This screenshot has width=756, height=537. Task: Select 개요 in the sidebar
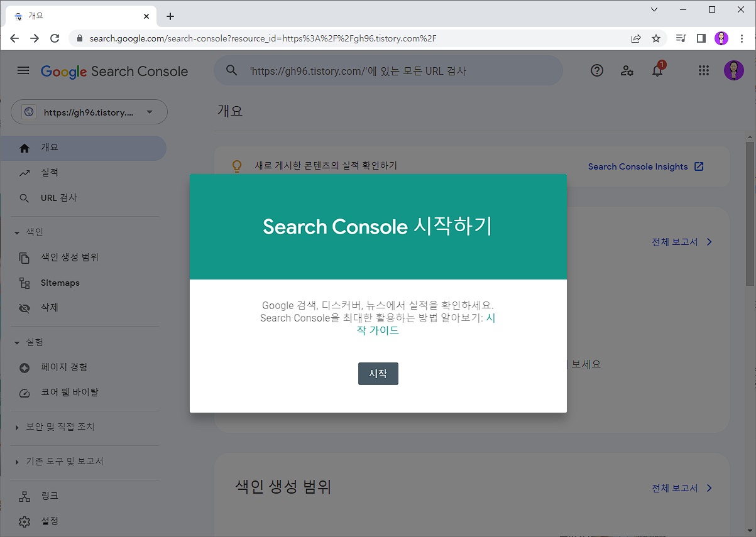click(83, 148)
